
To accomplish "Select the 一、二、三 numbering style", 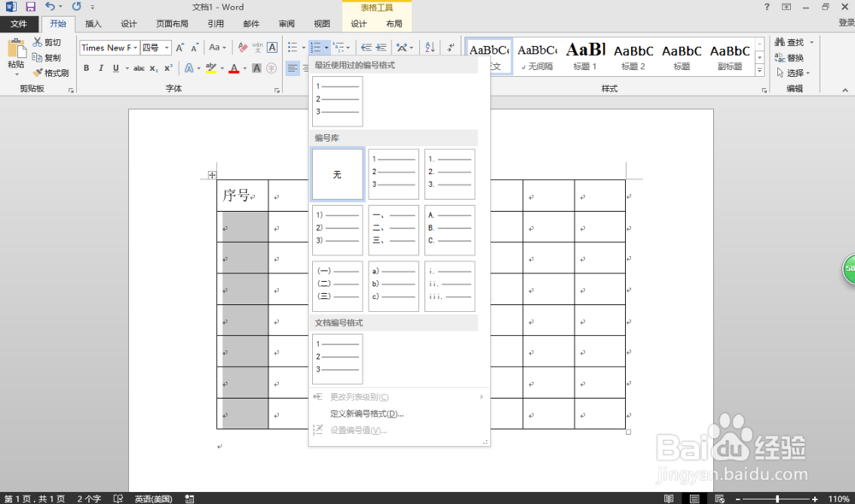I will point(393,230).
